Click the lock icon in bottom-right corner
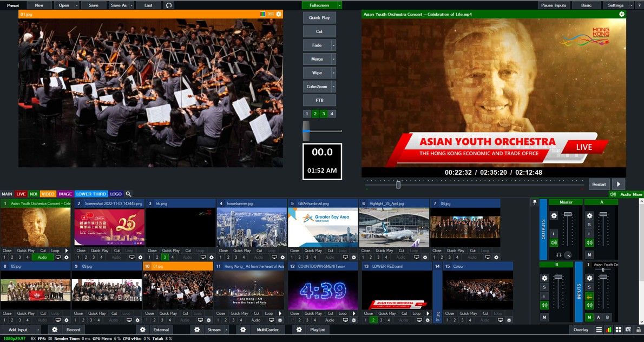Viewport: 644px width, 342px height. tap(638, 330)
